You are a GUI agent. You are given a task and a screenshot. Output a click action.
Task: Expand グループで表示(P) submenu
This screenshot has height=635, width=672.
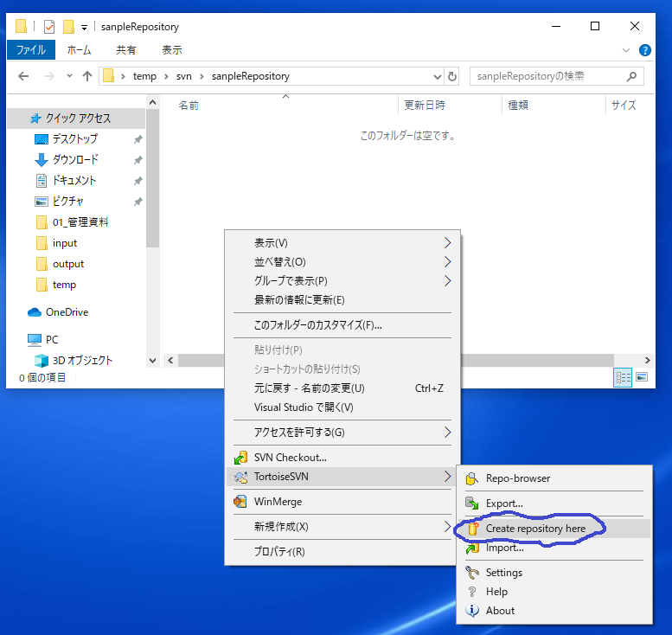pyautogui.click(x=342, y=281)
